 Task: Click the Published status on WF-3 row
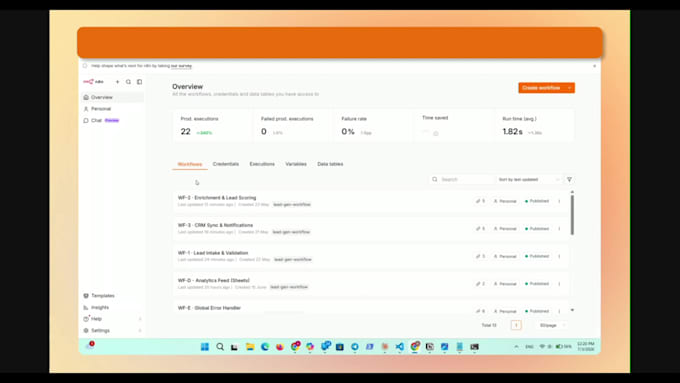[x=537, y=229]
